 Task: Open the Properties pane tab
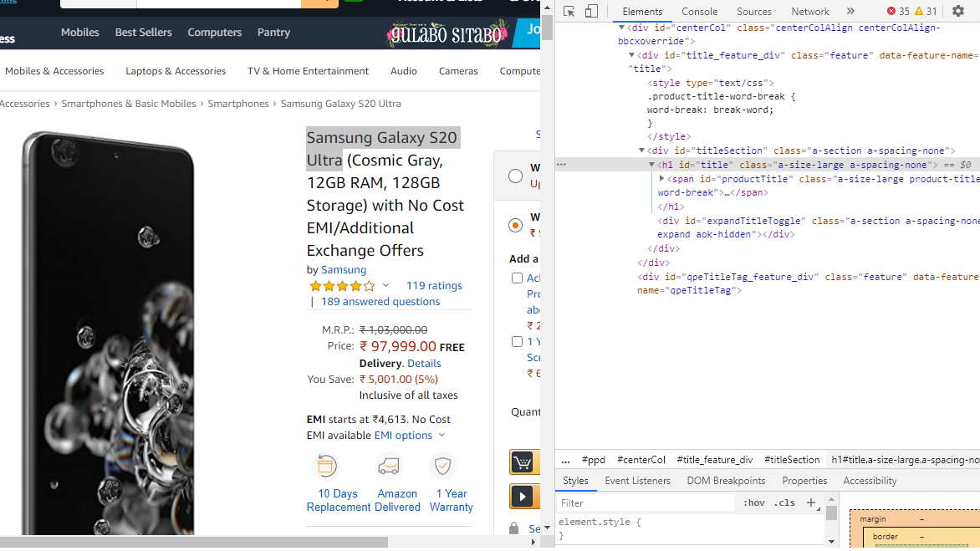pyautogui.click(x=804, y=481)
